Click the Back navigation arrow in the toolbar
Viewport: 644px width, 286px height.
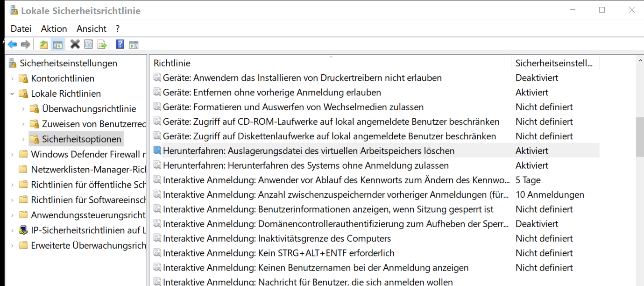[12, 44]
